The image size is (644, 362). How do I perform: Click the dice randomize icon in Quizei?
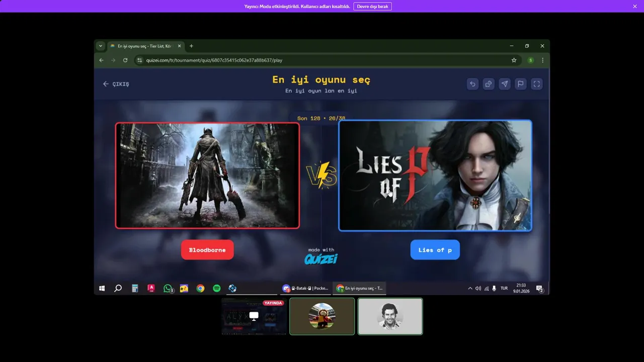pyautogui.click(x=489, y=84)
